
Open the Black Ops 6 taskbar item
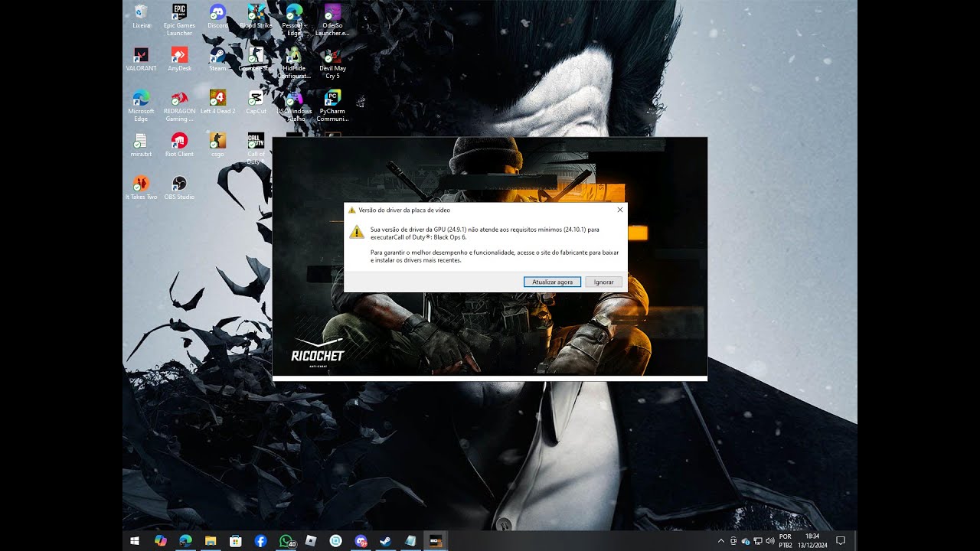pyautogui.click(x=436, y=540)
